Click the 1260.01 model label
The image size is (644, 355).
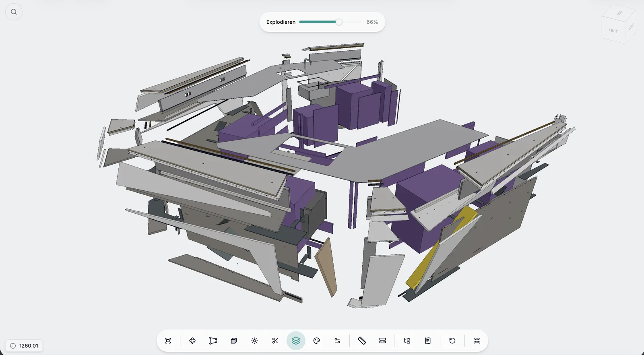29,346
